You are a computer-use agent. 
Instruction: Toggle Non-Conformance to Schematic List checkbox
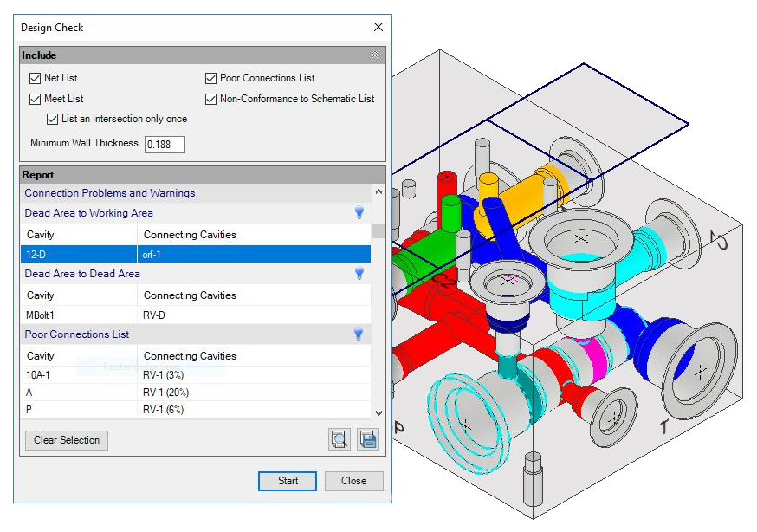[211, 100]
